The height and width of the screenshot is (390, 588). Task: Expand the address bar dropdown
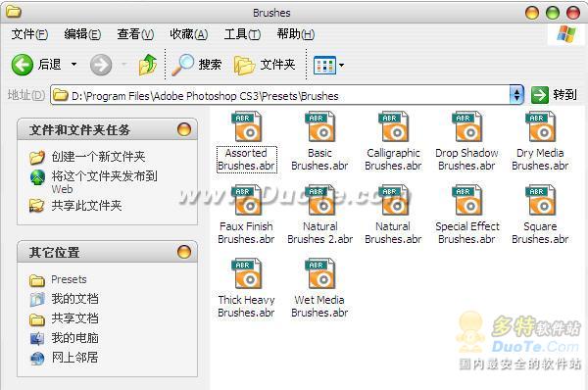click(516, 95)
